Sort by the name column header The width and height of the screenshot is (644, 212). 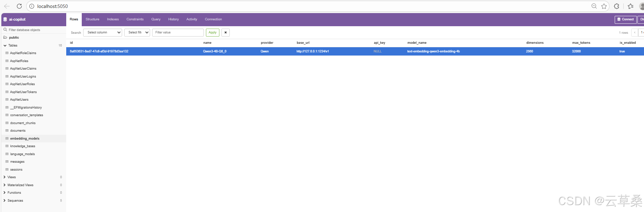[207, 43]
